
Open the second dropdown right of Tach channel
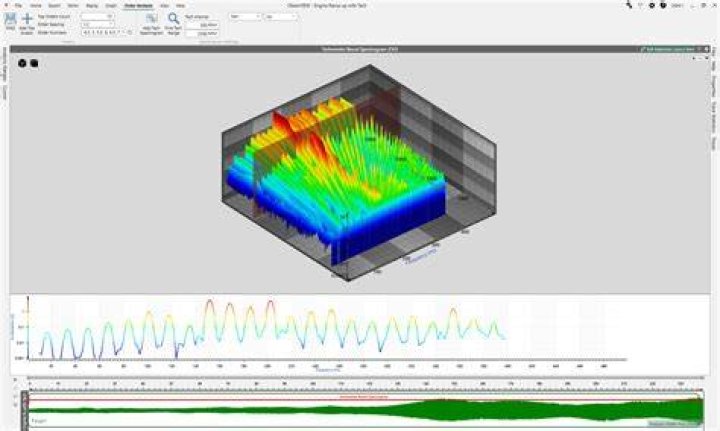tap(281, 17)
